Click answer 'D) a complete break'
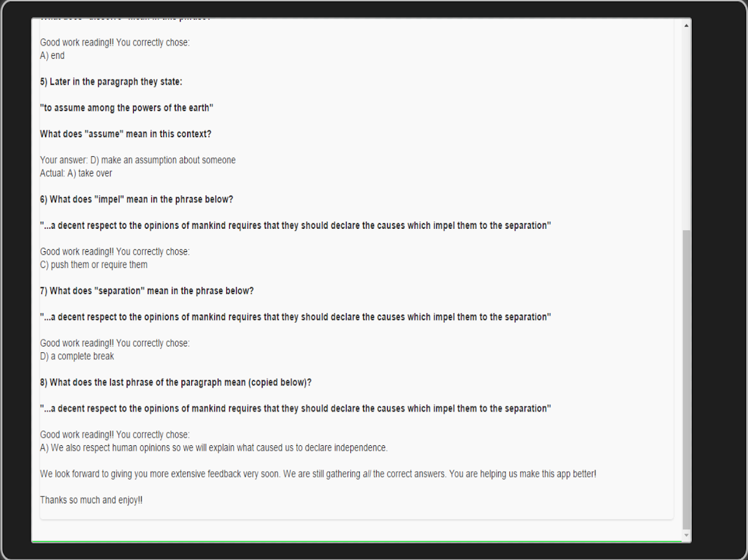Screen dimensions: 748x560 click(76, 356)
